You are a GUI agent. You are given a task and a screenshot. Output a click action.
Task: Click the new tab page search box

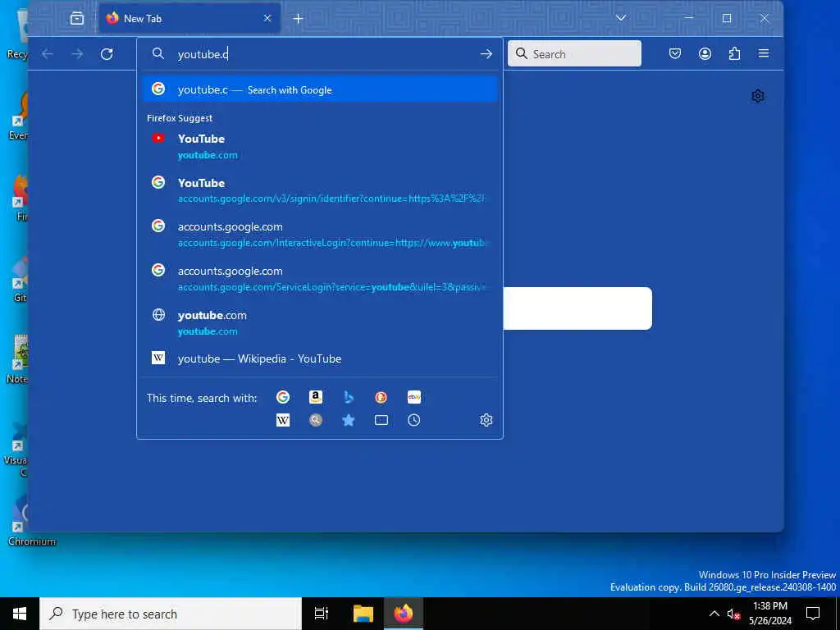coord(577,308)
